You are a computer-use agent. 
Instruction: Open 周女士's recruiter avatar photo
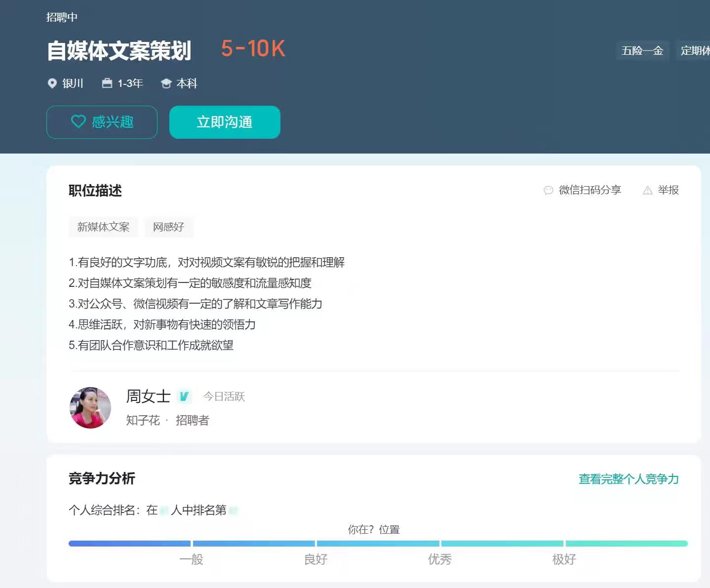click(x=90, y=407)
